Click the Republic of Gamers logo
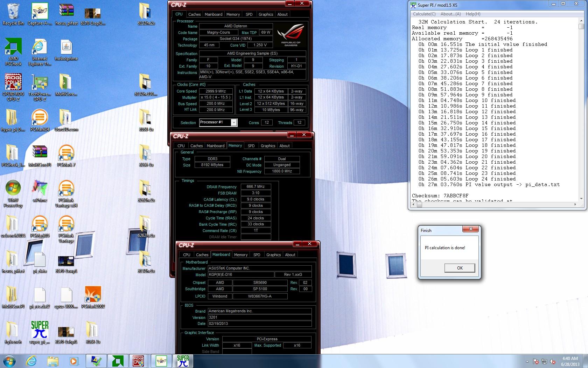The height and width of the screenshot is (368, 588). click(290, 35)
